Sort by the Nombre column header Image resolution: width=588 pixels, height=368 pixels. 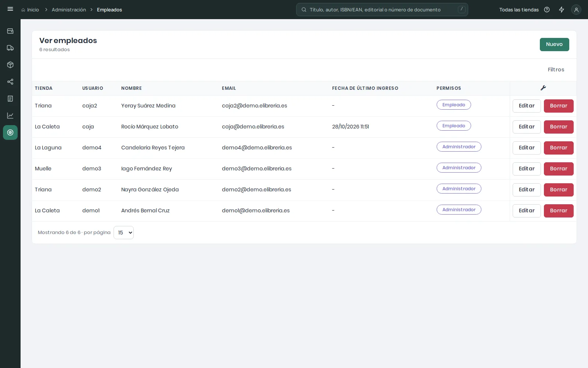tap(132, 88)
